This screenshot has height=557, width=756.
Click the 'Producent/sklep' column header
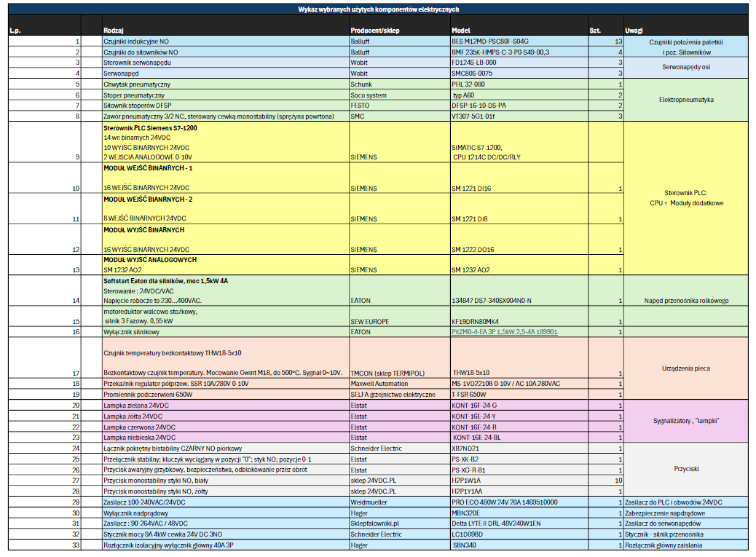tap(375, 31)
